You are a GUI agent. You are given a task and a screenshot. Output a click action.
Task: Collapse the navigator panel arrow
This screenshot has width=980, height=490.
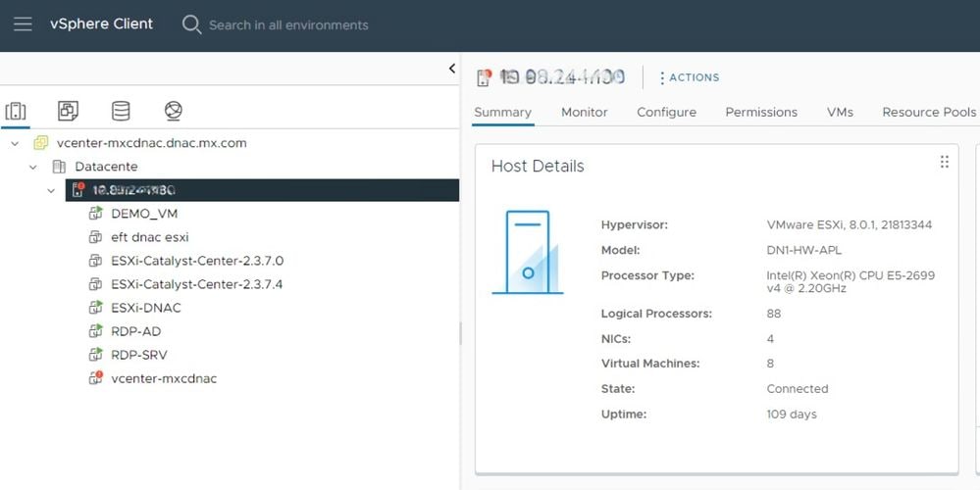[452, 69]
